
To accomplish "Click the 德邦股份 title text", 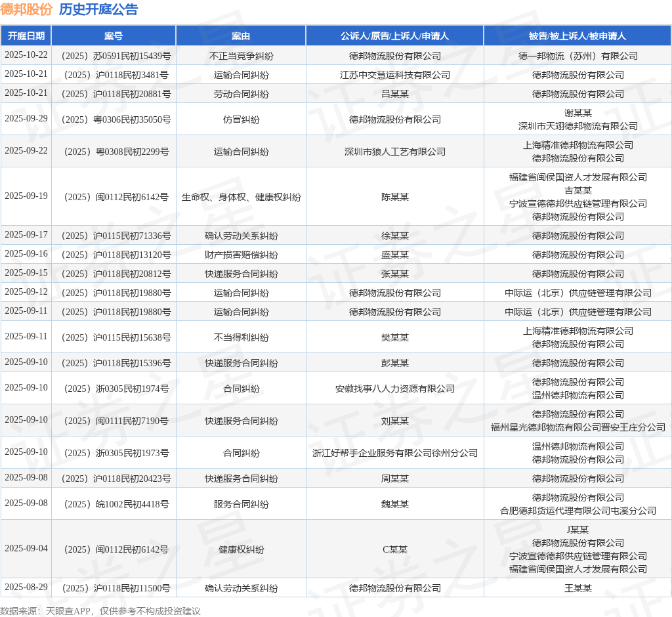I will click(26, 9).
